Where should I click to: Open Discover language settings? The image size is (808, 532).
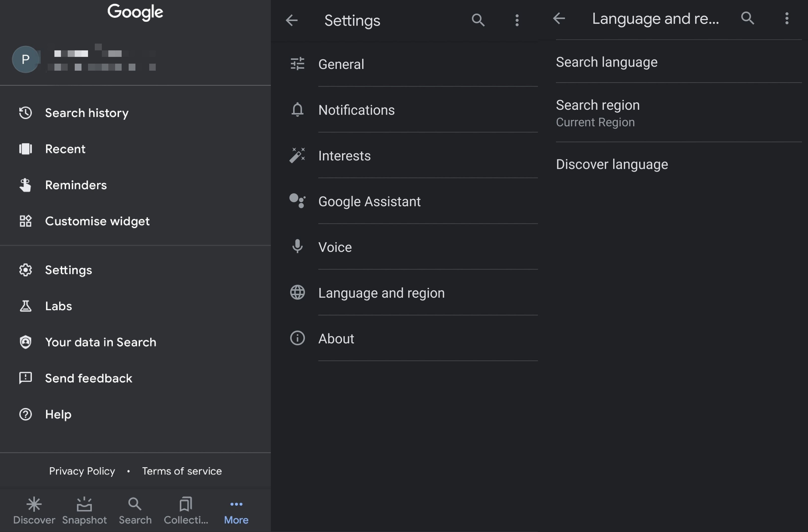pyautogui.click(x=612, y=164)
